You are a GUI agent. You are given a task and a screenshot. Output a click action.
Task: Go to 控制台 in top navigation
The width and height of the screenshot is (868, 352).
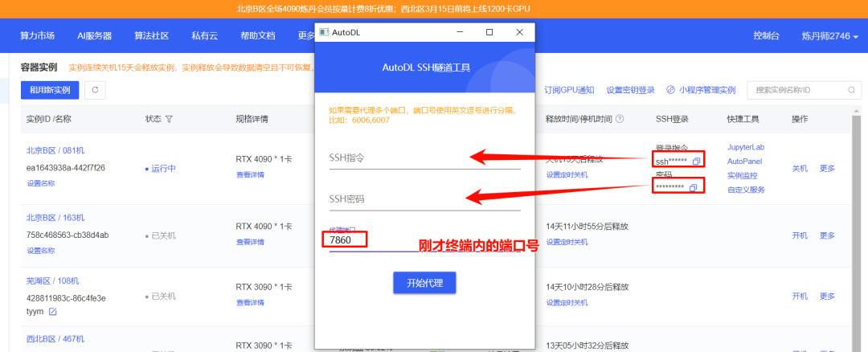point(766,36)
